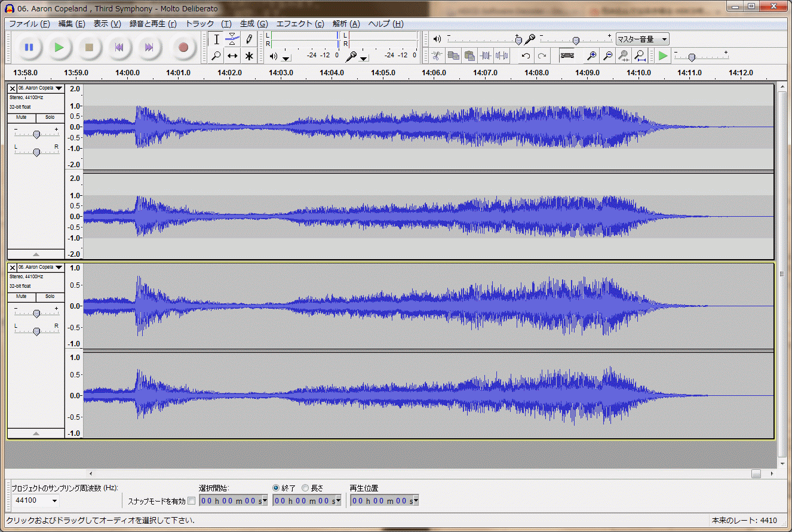Viewport: 792px width, 532px height.
Task: Close the second track with its X button
Action: point(13,267)
